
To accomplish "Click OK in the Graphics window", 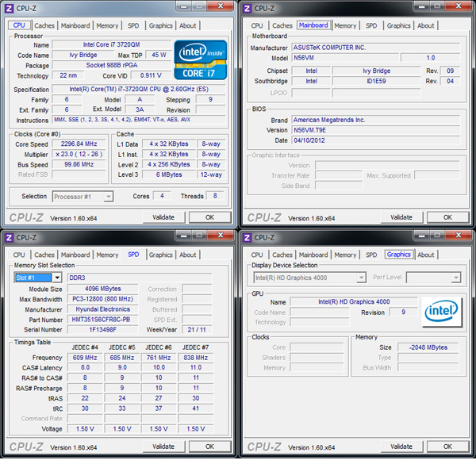I will [447, 447].
